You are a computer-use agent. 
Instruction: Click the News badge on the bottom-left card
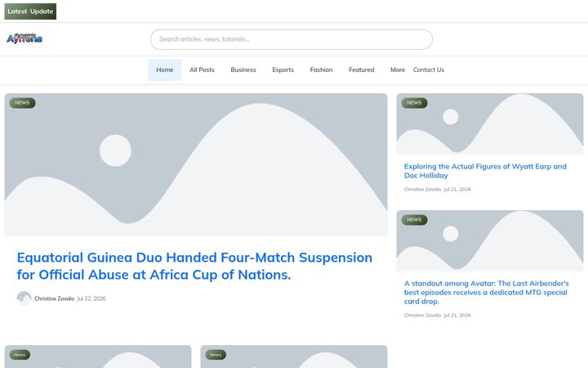pyautogui.click(x=20, y=354)
